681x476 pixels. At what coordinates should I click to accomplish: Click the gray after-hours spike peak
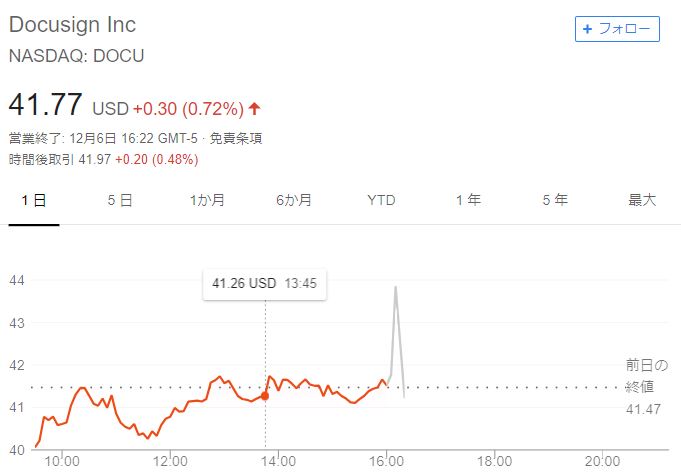(396, 288)
